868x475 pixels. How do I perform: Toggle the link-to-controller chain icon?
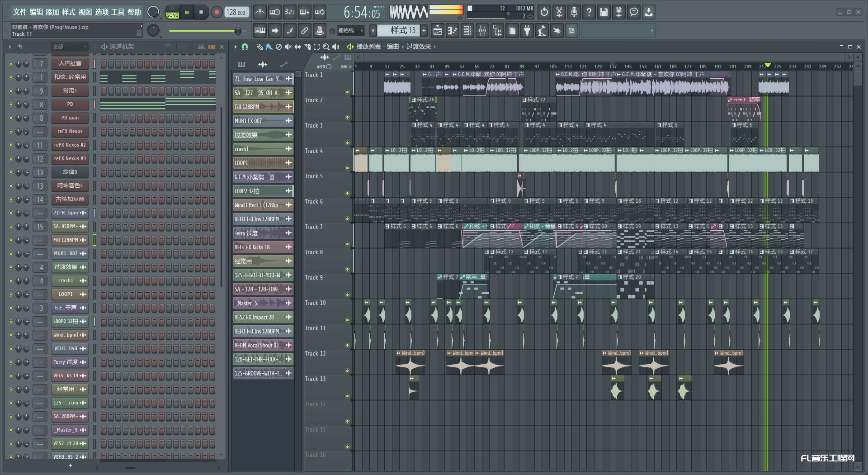[305, 31]
